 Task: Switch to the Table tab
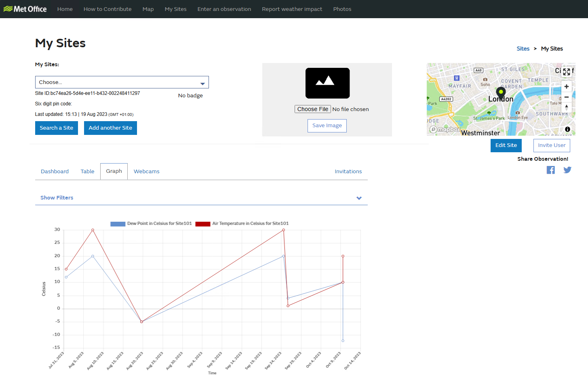87,172
